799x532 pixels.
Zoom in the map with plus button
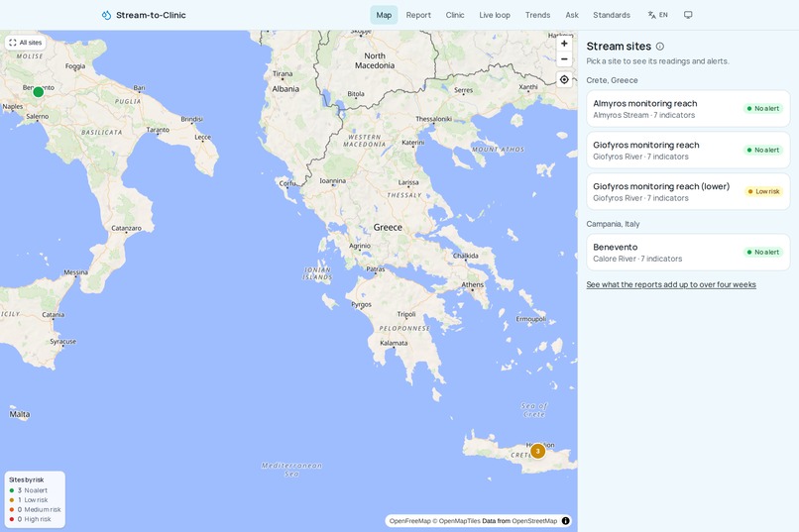(x=564, y=44)
